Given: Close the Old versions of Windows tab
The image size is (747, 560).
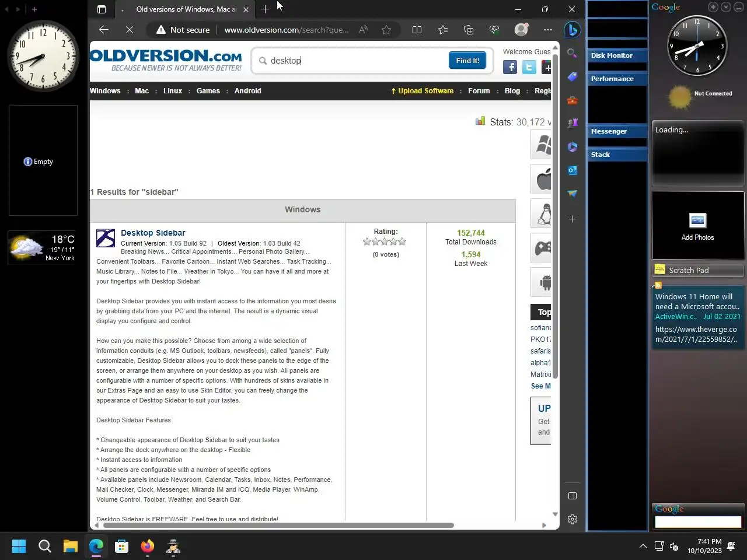Looking at the screenshot, I should [246, 9].
